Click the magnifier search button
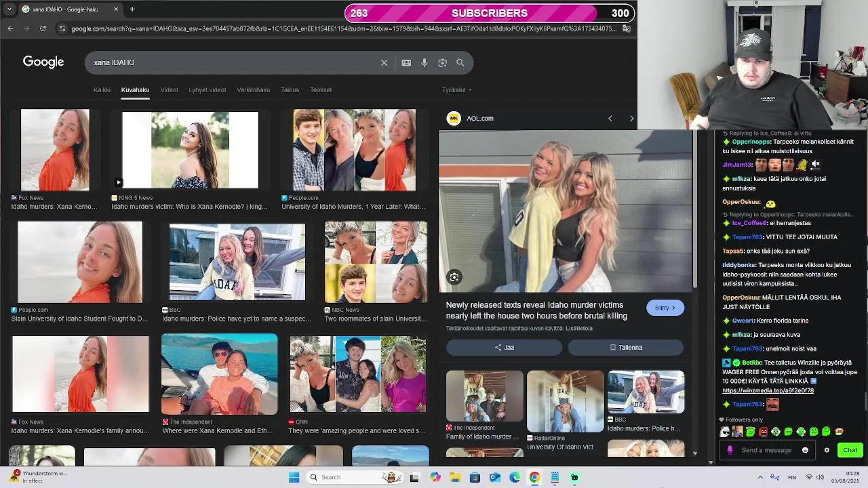The image size is (868, 488). pyautogui.click(x=460, y=62)
